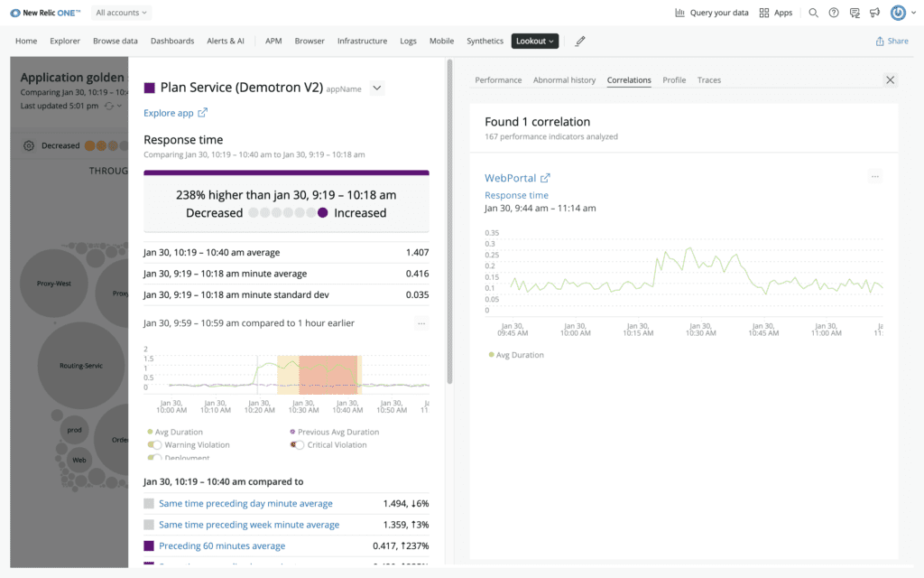The width and height of the screenshot is (924, 578).
Task: Click the megaphone announcements icon
Action: (874, 13)
